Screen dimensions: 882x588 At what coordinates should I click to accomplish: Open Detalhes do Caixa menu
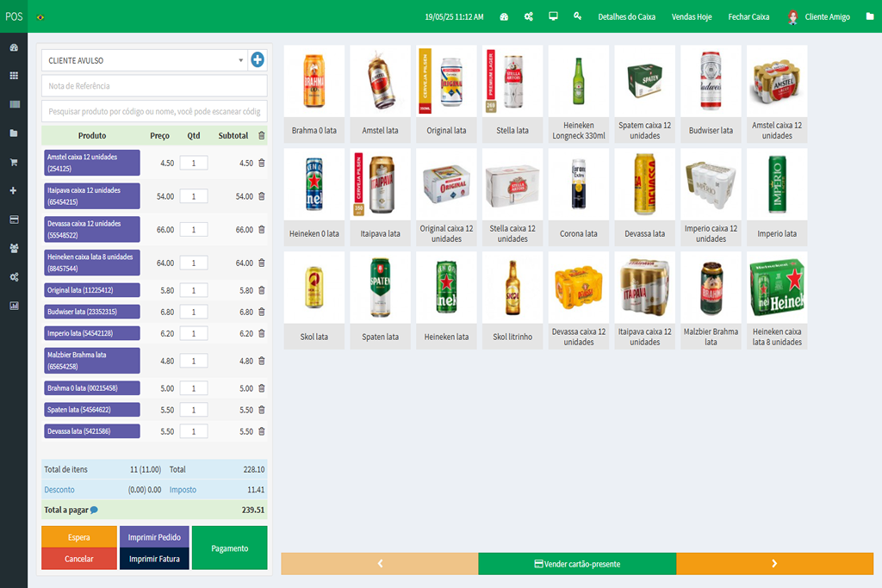[x=627, y=17]
